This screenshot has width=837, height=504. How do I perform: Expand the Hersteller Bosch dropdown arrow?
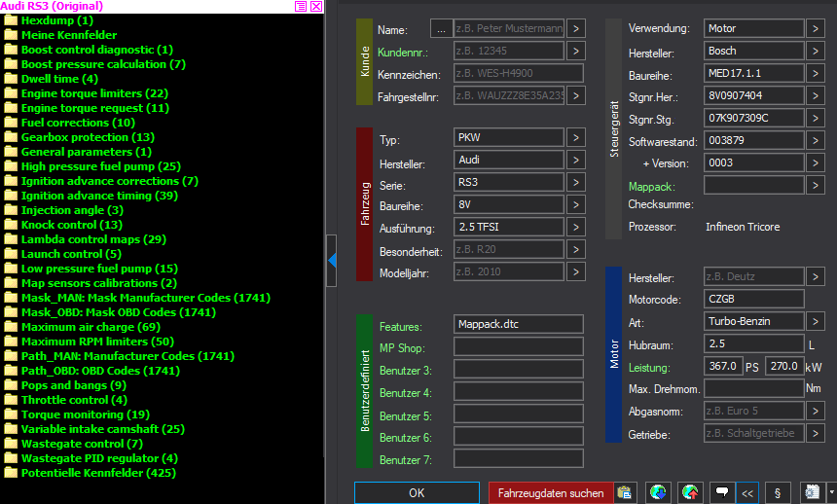[816, 51]
